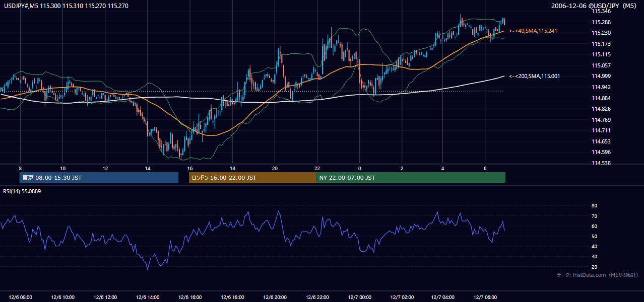Screen dimensions: 644x302
Task: Click hour label 12 under price chart
Action: pos(105,168)
